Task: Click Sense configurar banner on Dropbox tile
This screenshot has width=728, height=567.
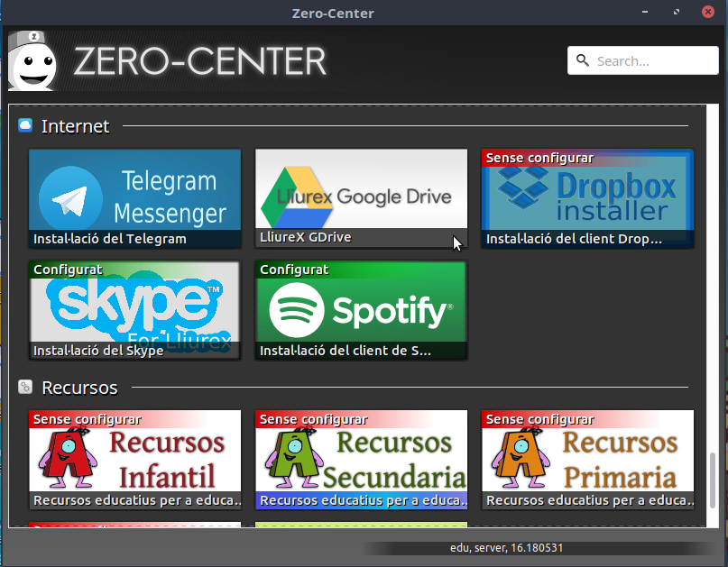Action: 539,158
